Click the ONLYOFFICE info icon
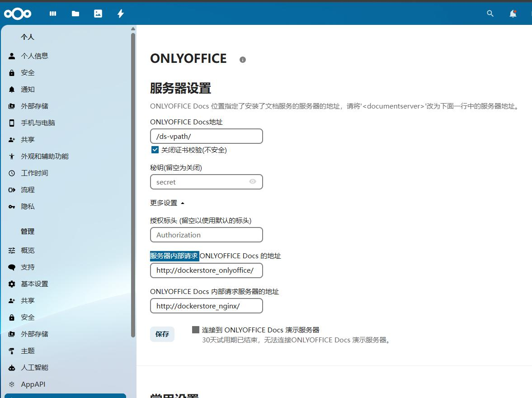This screenshot has height=398, width=532. [x=243, y=60]
